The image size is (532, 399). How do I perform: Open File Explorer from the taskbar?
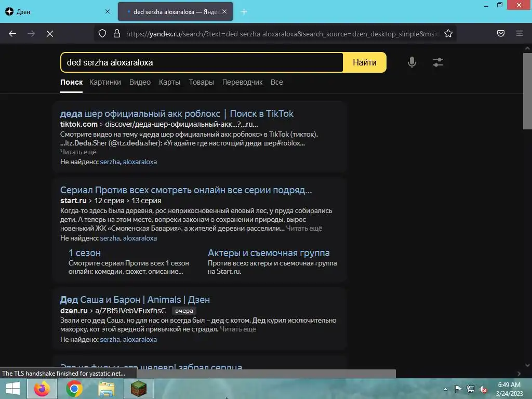click(106, 389)
